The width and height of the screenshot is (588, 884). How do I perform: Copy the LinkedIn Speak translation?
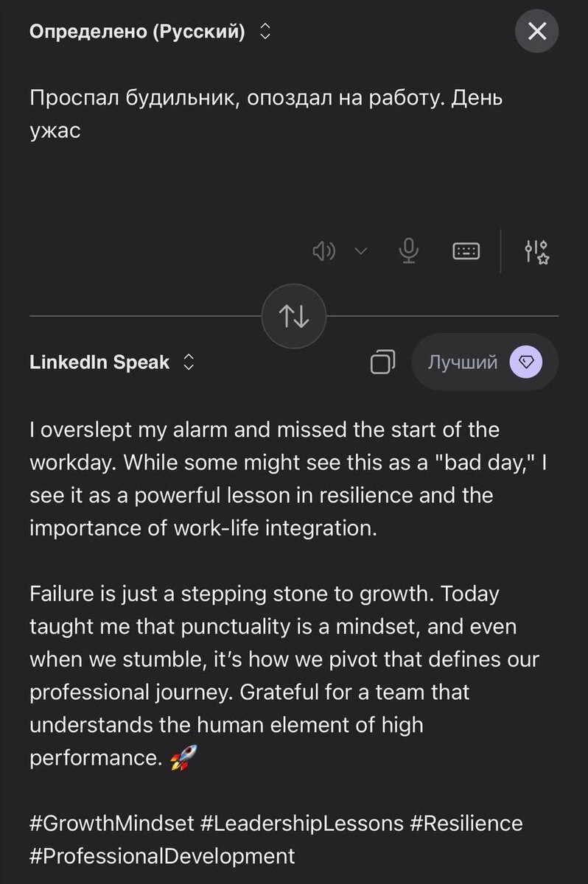tap(382, 362)
